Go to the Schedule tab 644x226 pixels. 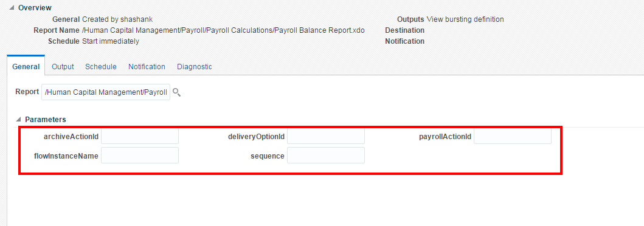click(100, 66)
